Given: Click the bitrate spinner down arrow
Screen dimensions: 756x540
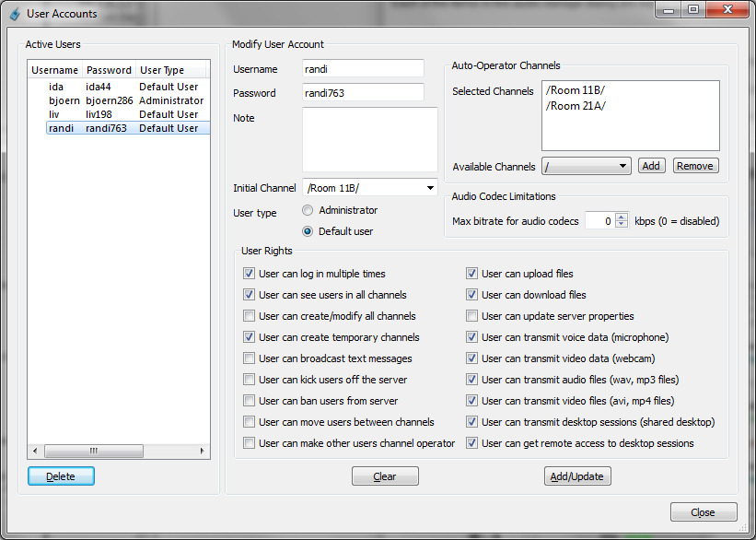Looking at the screenshot, I should [622, 225].
